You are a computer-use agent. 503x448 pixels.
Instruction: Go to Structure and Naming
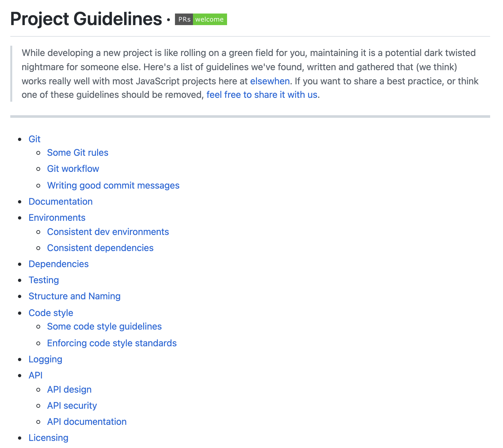pyautogui.click(x=74, y=296)
